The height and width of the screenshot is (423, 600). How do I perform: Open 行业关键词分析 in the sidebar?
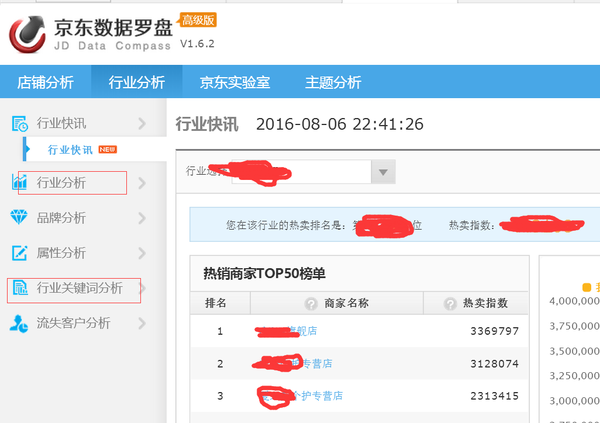click(80, 288)
